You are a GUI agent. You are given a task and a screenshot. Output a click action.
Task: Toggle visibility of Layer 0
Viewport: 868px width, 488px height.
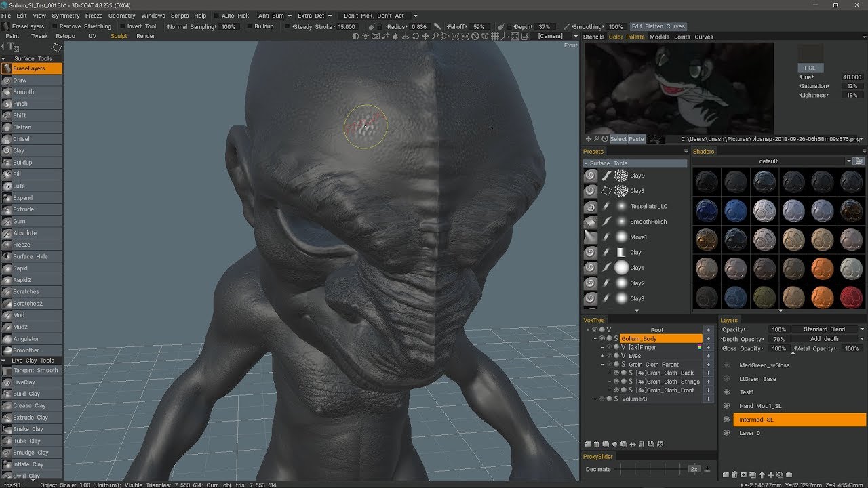tap(726, 433)
